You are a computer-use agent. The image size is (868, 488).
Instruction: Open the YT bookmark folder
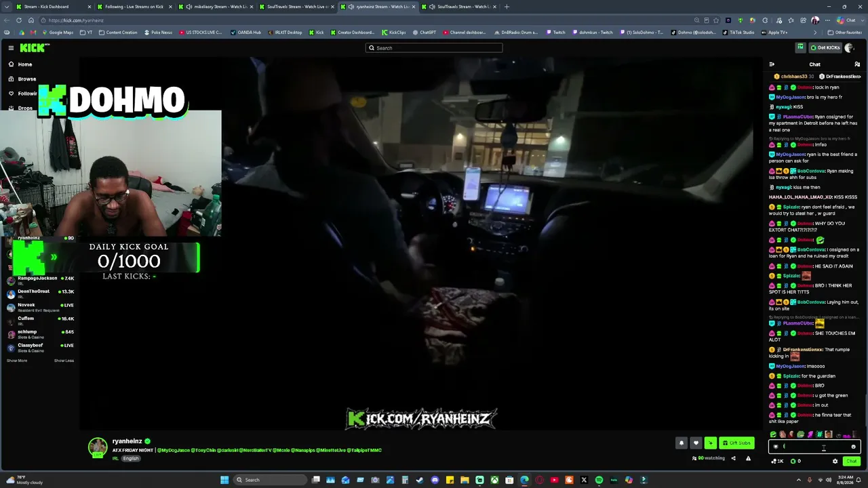coord(86,33)
